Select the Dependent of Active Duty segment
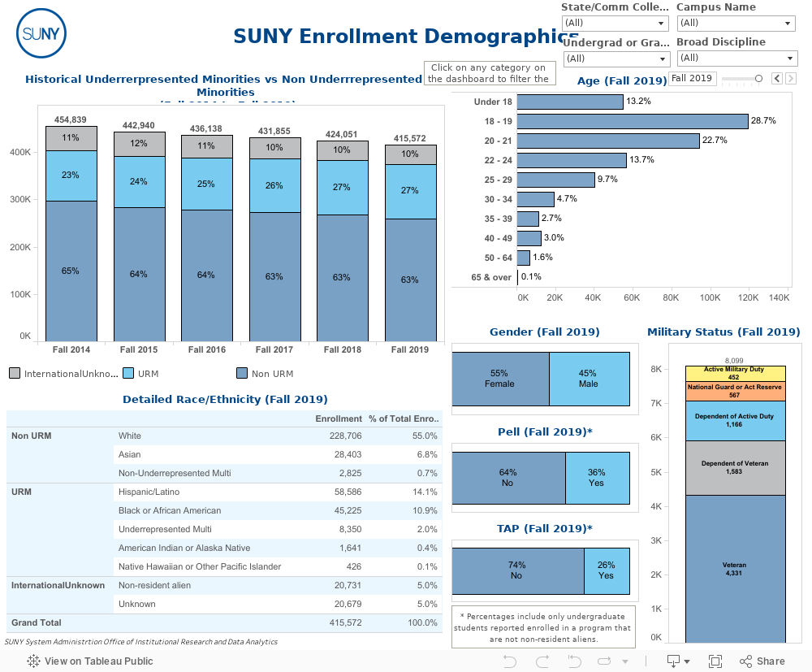 coord(736,421)
